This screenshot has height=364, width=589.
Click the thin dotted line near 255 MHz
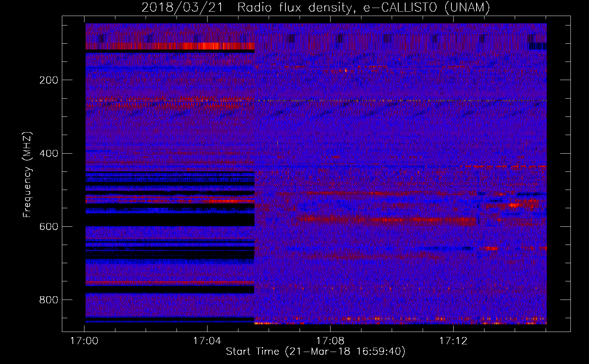pos(316,100)
